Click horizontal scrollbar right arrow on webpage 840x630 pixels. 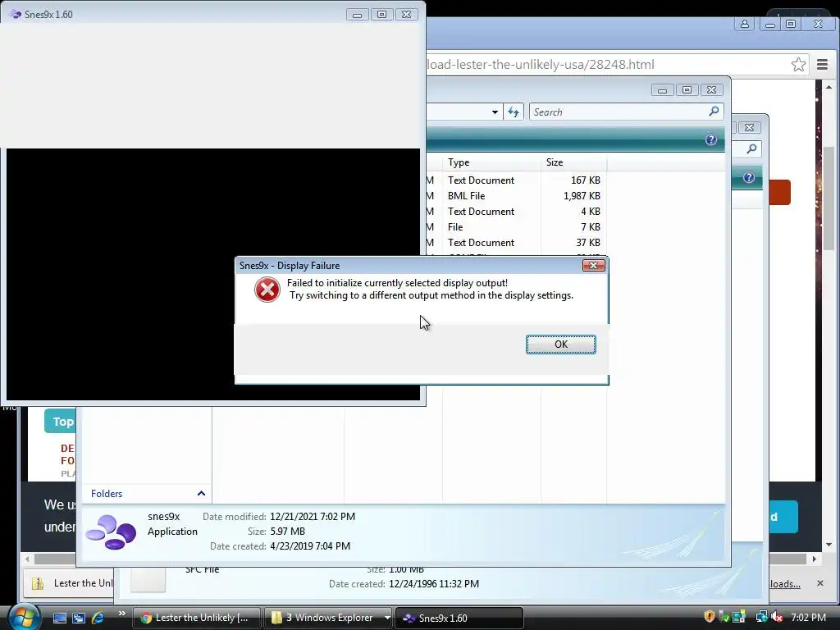coord(815,559)
